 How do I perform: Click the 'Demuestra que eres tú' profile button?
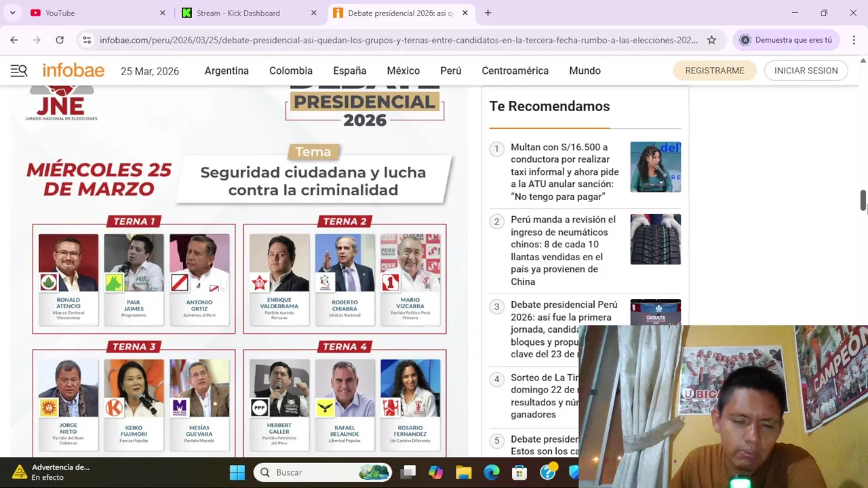click(787, 40)
